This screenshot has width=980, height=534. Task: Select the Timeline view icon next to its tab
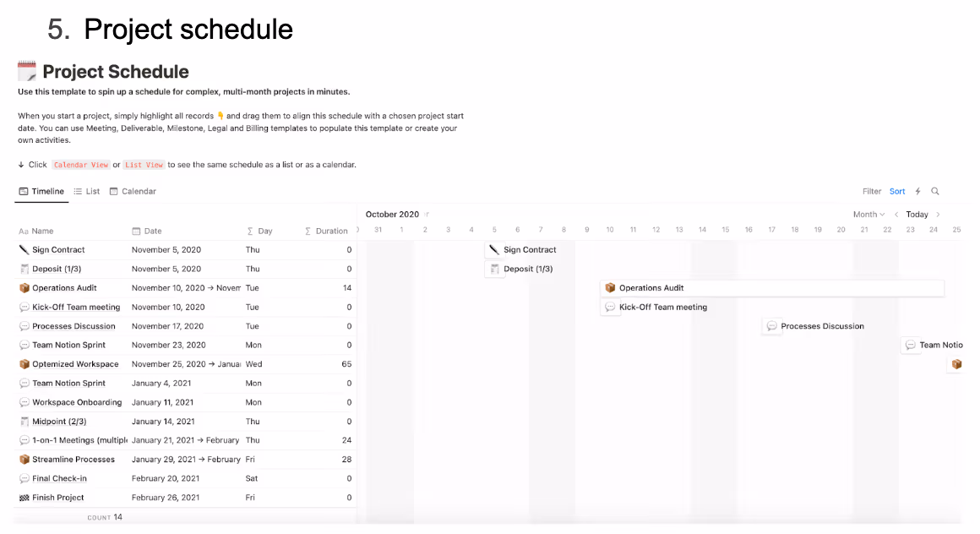23,191
